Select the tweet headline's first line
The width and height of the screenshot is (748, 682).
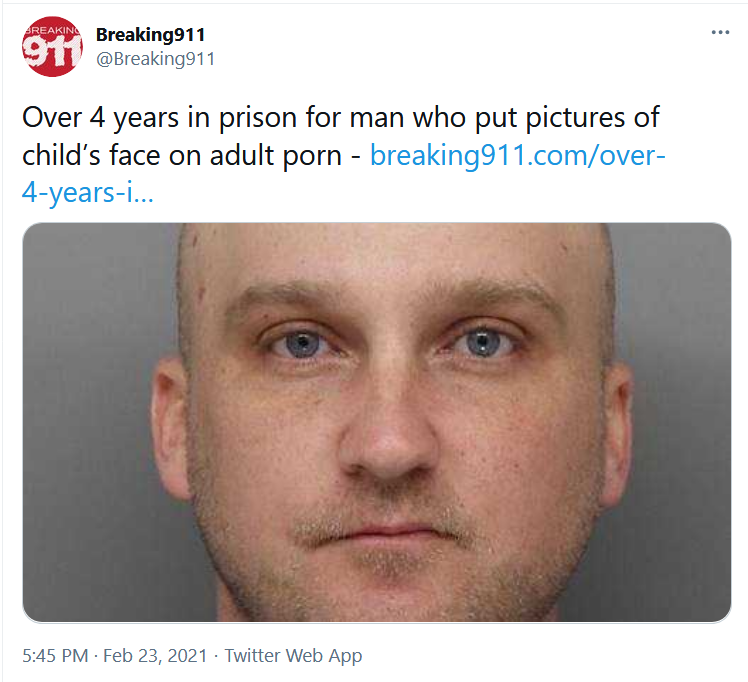341,118
